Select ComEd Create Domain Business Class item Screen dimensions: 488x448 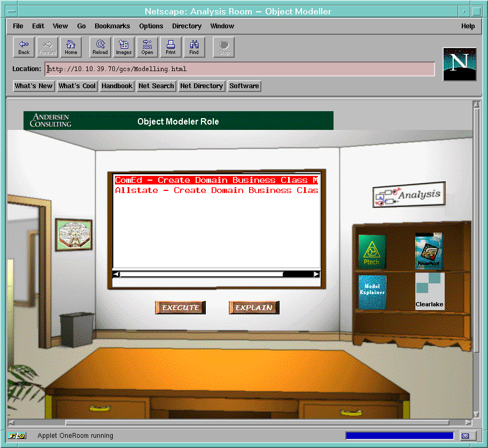tap(216, 180)
